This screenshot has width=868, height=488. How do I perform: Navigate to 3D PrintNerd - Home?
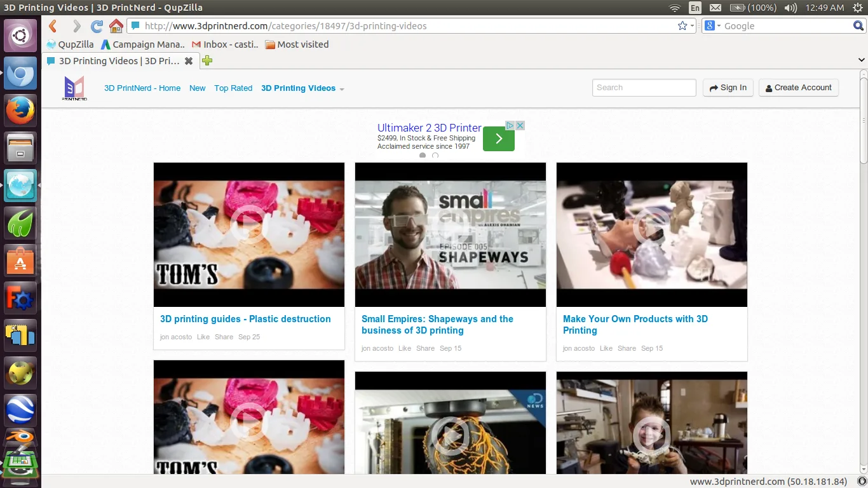[x=142, y=88]
